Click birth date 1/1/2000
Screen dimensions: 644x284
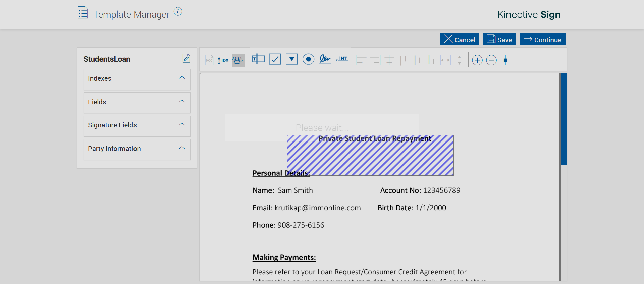[x=431, y=208]
